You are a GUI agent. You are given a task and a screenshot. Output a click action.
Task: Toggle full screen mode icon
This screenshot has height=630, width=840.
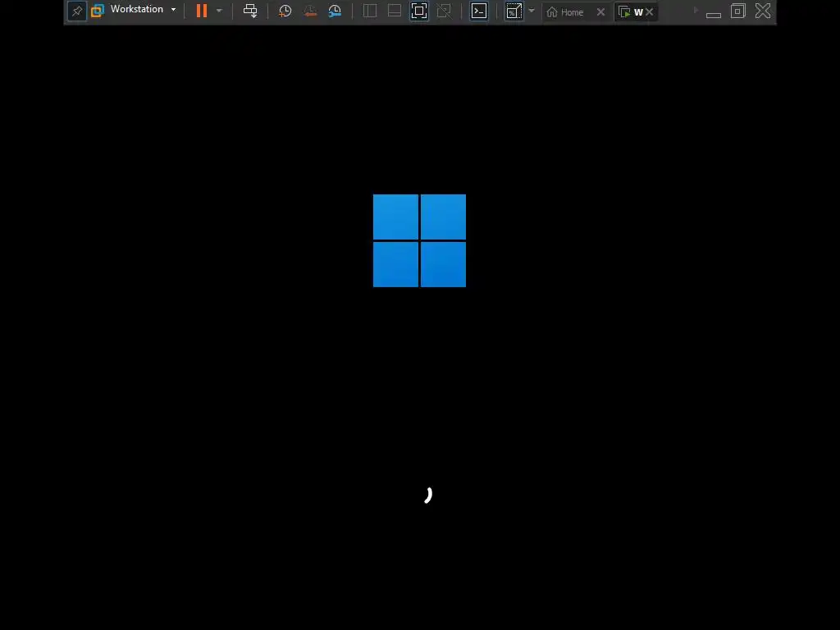[419, 11]
